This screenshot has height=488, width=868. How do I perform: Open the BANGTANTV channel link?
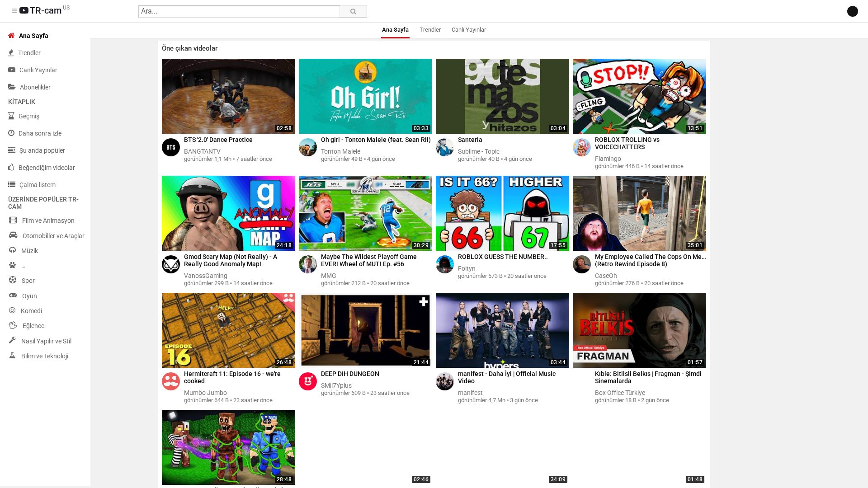(x=202, y=151)
